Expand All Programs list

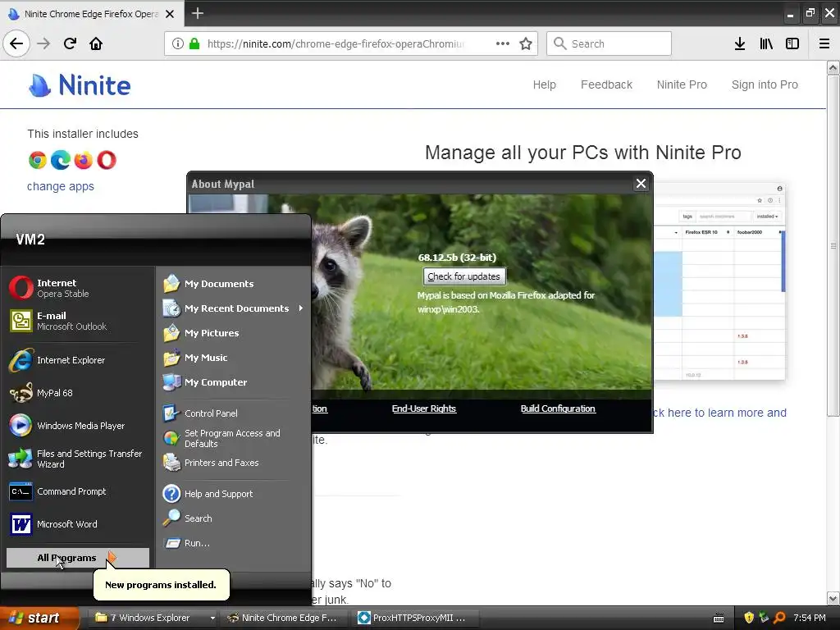[x=78, y=558]
